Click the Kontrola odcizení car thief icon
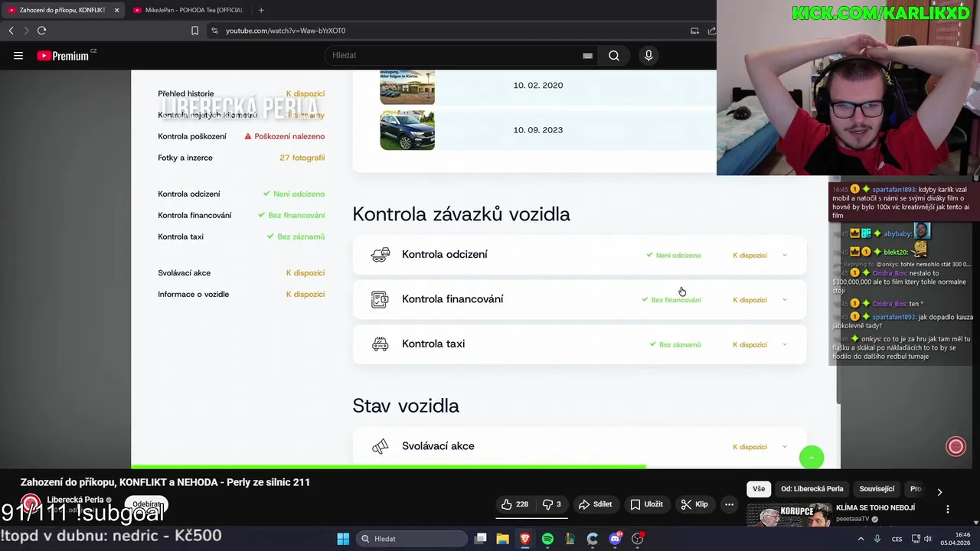Image resolution: width=980 pixels, height=551 pixels. coord(380,255)
